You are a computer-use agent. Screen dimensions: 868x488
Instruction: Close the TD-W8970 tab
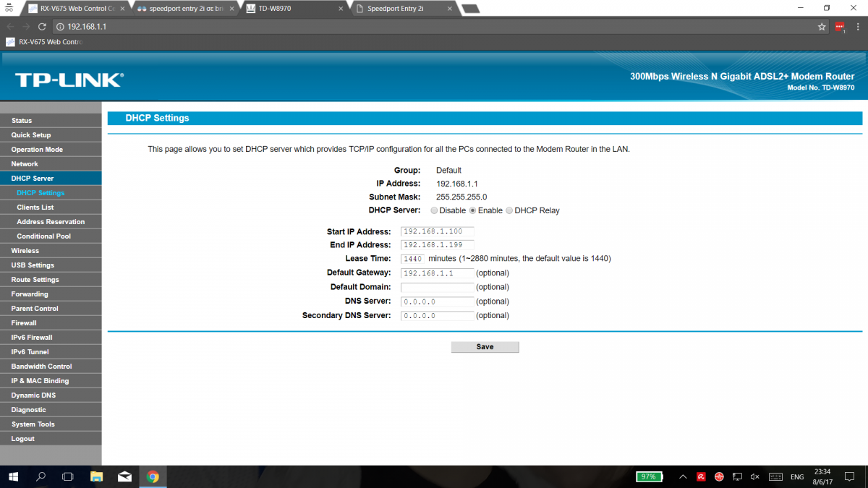click(x=341, y=9)
